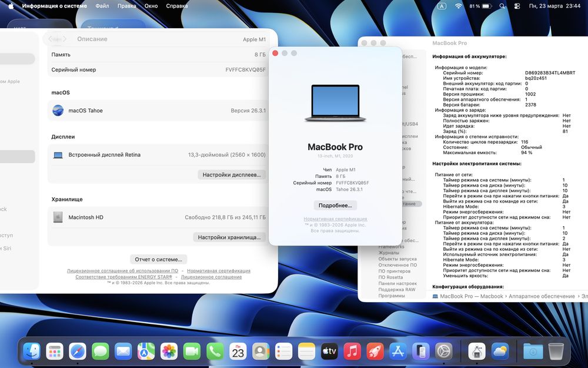Image resolution: width=588 pixels, height=368 pixels.
Task: Click the macOS Tahoe icon in settings
Action: tap(58, 111)
